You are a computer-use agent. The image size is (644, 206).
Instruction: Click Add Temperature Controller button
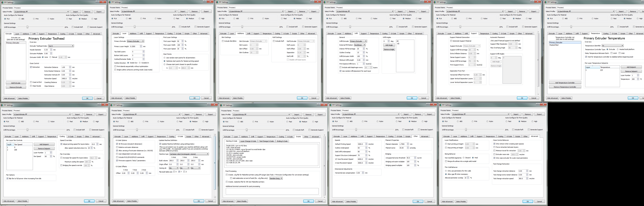565,83
